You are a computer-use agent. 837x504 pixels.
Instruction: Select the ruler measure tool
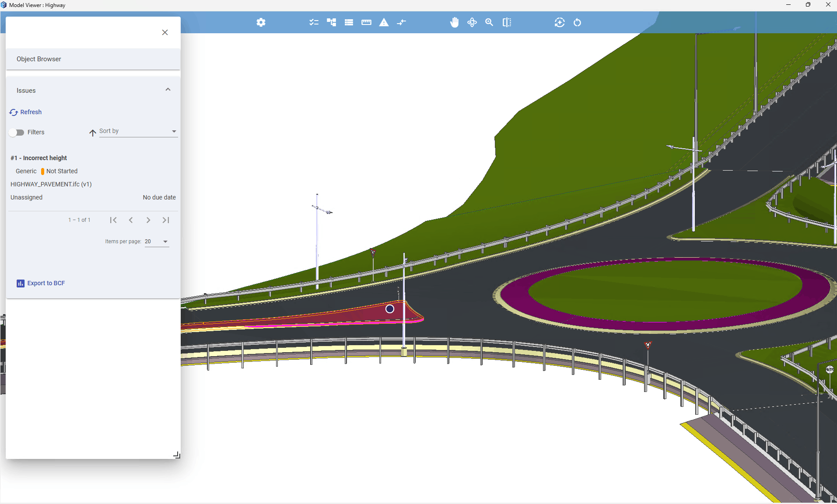366,22
